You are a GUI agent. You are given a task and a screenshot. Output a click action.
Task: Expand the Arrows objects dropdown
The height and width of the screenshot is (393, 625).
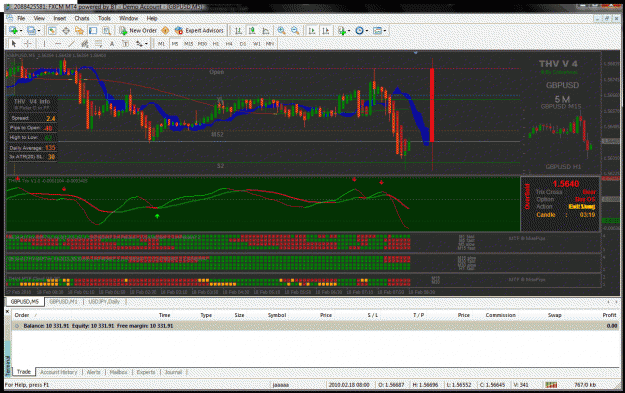pyautogui.click(x=146, y=43)
